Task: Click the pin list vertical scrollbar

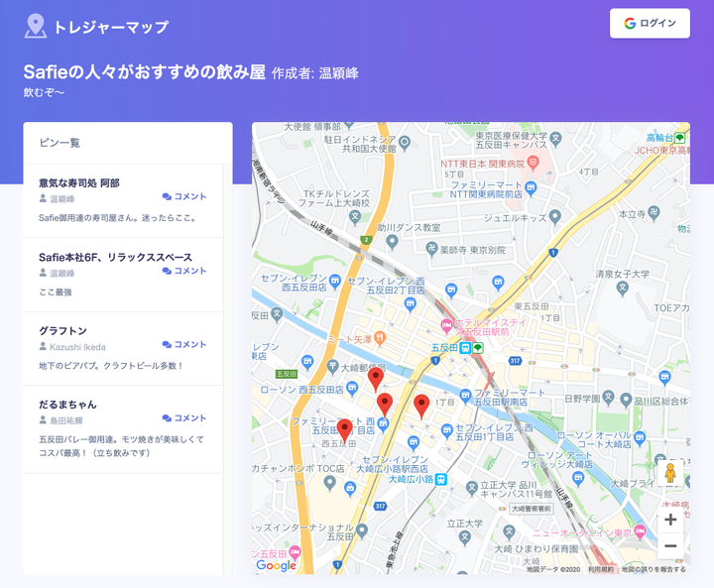Action: [x=226, y=369]
